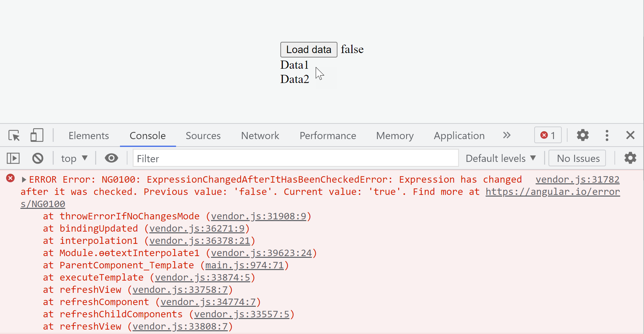This screenshot has height=334, width=644.
Task: Select the Performance tab
Action: point(328,136)
